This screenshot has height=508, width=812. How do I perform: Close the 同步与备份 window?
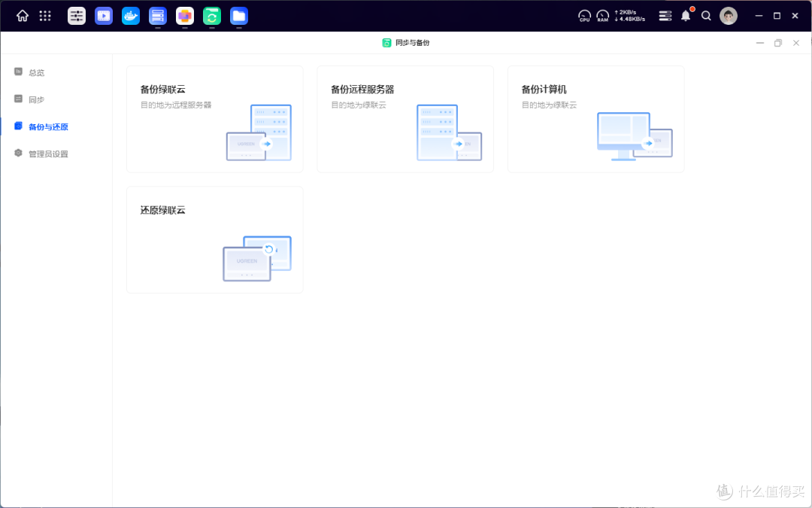(796, 43)
